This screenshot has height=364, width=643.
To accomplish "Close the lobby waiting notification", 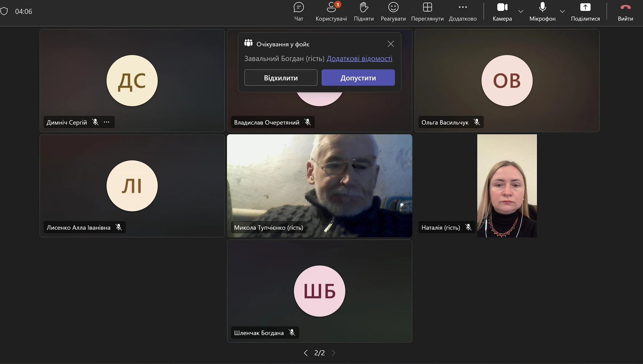I will pyautogui.click(x=391, y=44).
